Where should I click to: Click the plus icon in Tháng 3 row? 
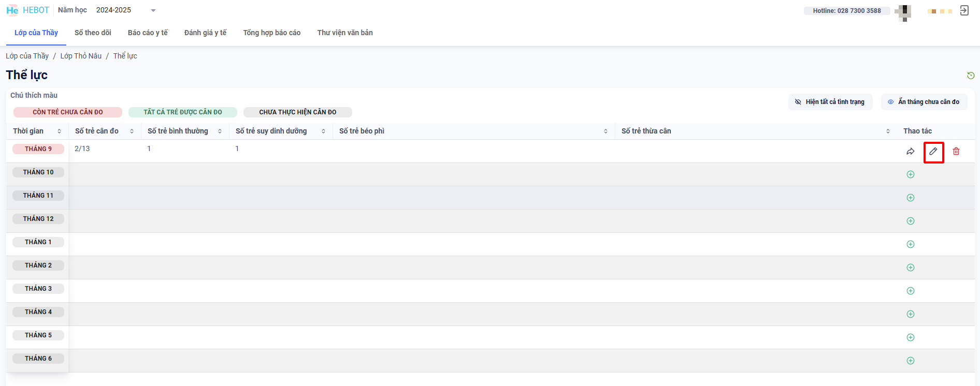[910, 291]
